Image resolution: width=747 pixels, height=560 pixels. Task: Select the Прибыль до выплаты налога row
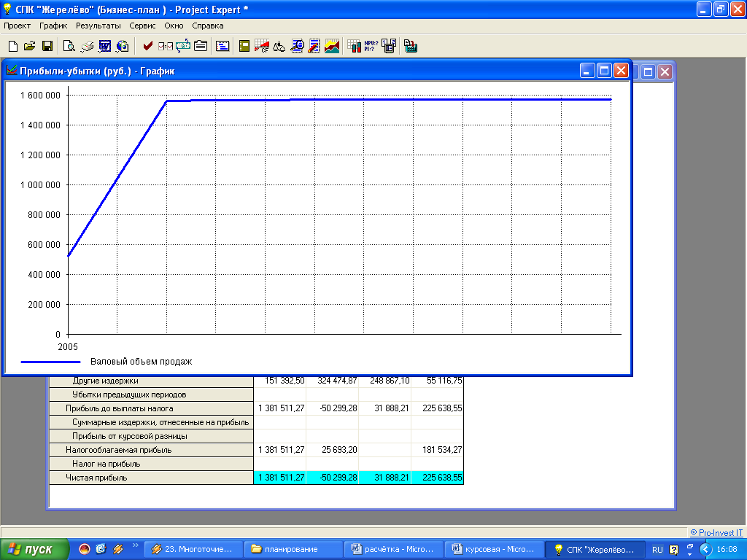coord(152,408)
